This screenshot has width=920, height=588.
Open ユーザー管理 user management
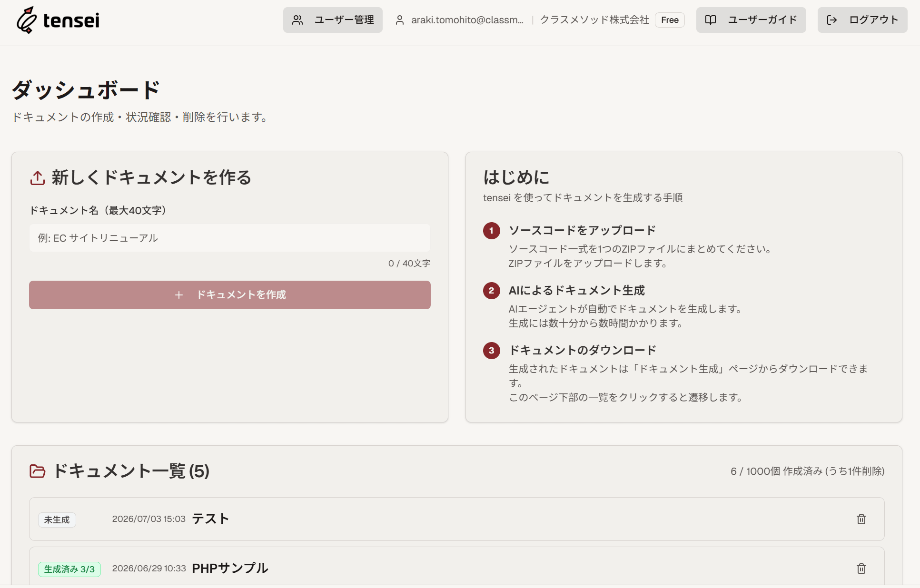point(333,20)
